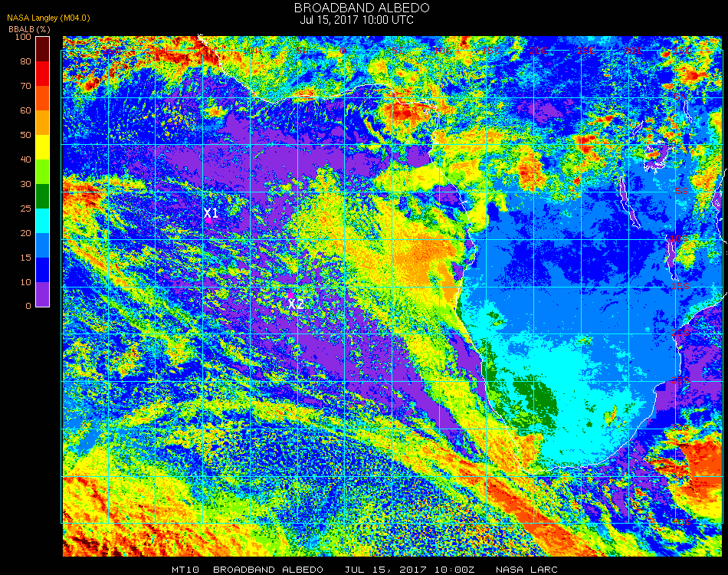Click the X1 marker label
This screenshot has height=575, width=728.
point(211,212)
